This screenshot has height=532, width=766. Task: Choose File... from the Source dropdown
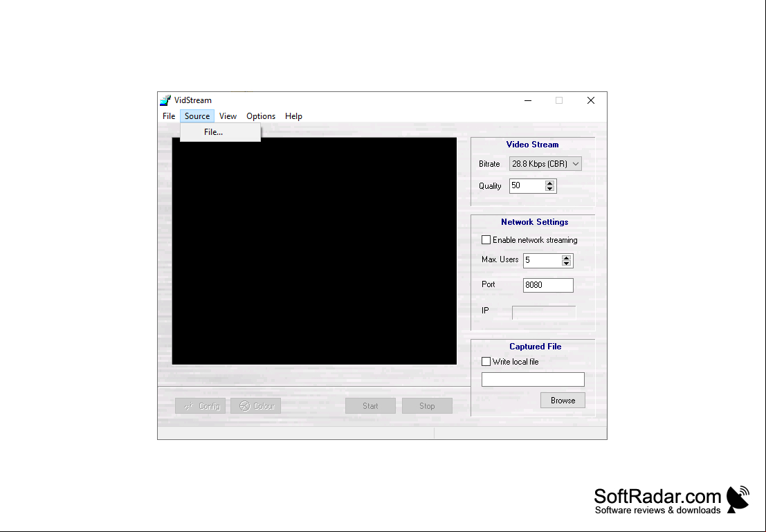pos(220,132)
